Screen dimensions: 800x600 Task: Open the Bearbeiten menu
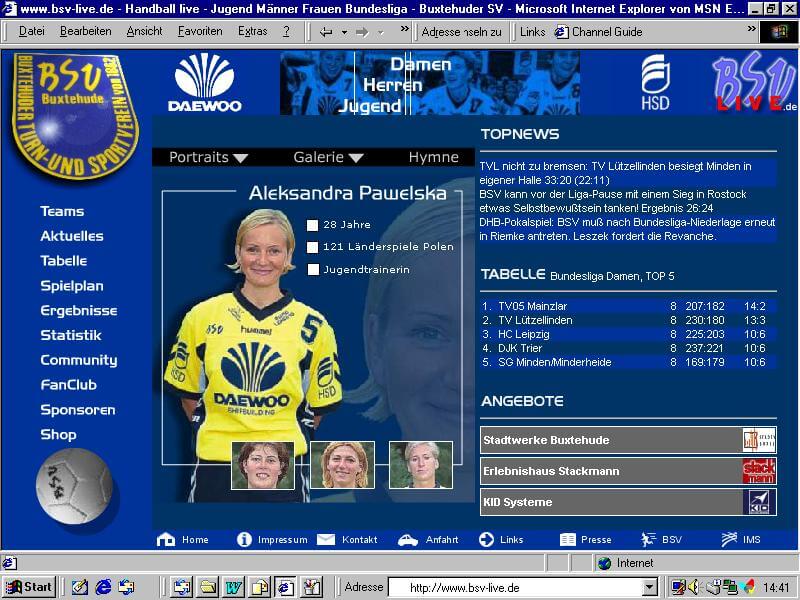coord(86,32)
